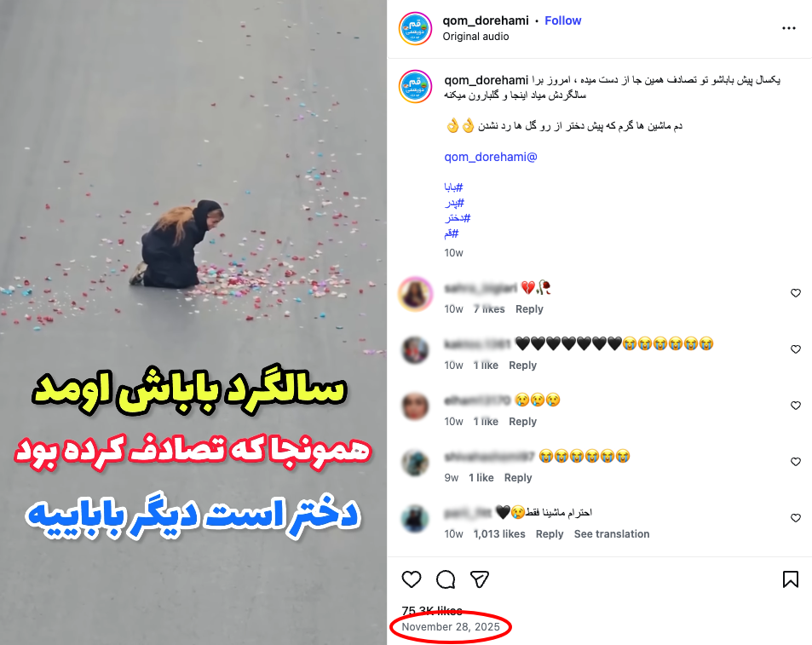Screen dimensions: 812x645
Task: View the 1,013 likes list
Action: pos(499,533)
